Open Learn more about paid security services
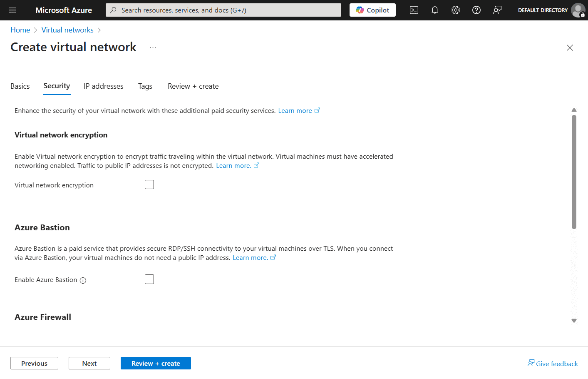This screenshot has width=588, height=379. pyautogui.click(x=295, y=110)
